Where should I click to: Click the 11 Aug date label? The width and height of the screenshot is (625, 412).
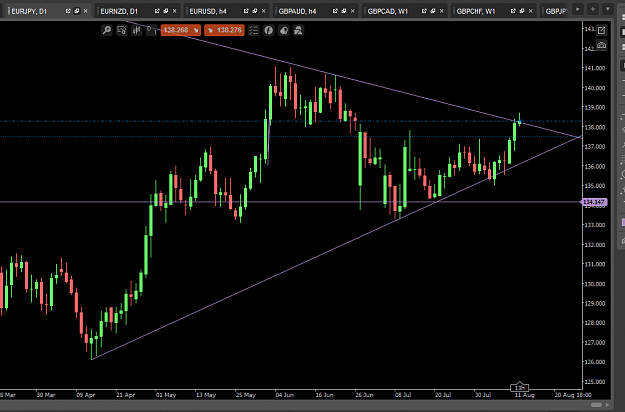point(524,395)
